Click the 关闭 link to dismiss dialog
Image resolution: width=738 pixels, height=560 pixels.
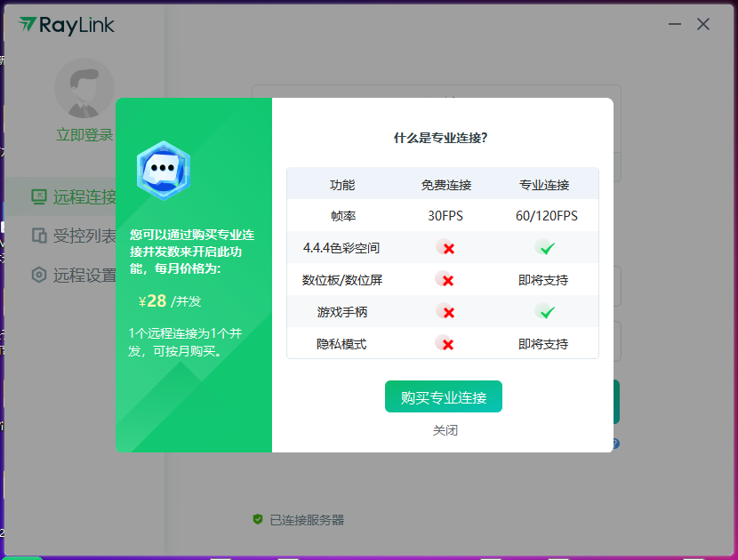(445, 430)
